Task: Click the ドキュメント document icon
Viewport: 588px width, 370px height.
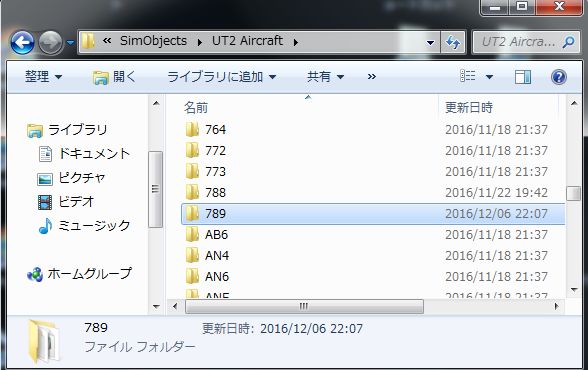Action: 45,154
